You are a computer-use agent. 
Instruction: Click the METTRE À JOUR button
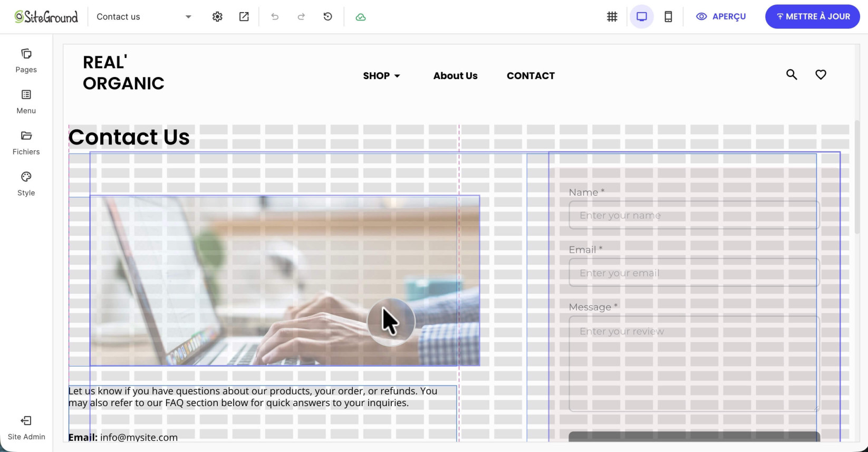[x=813, y=17]
